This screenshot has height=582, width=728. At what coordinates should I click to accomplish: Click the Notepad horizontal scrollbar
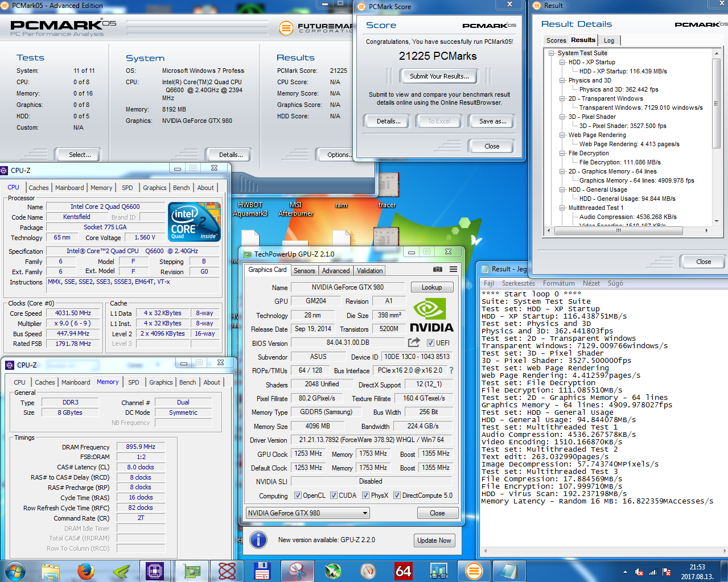(603, 551)
